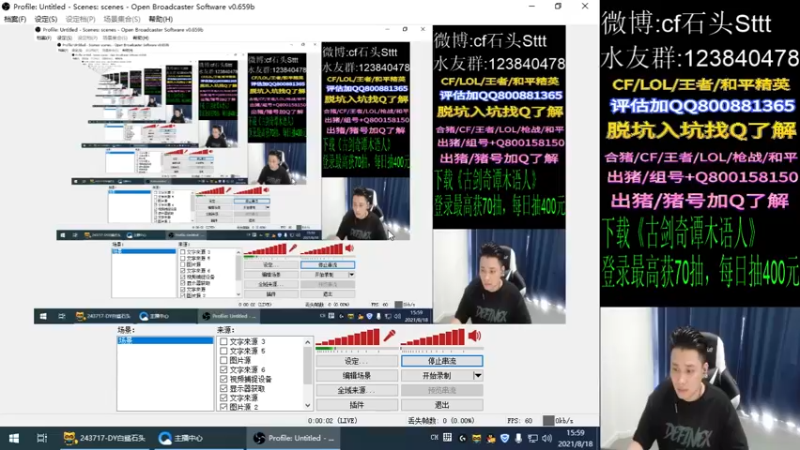
Task: Click the 开始录制 button
Action: coord(437,376)
